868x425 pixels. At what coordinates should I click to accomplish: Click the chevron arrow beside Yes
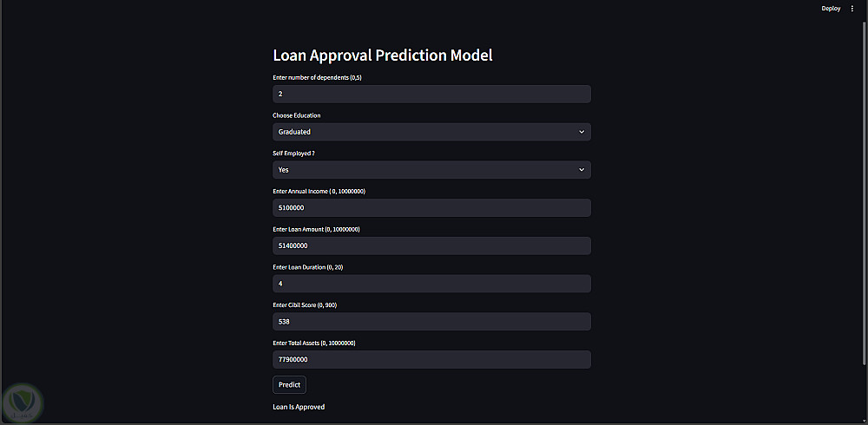582,170
